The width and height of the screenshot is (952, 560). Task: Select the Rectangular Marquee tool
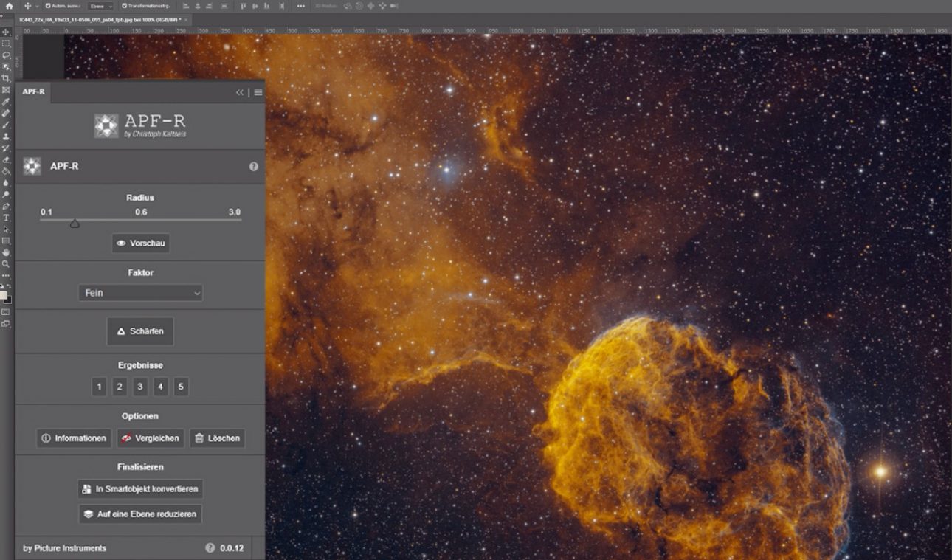pyautogui.click(x=6, y=44)
